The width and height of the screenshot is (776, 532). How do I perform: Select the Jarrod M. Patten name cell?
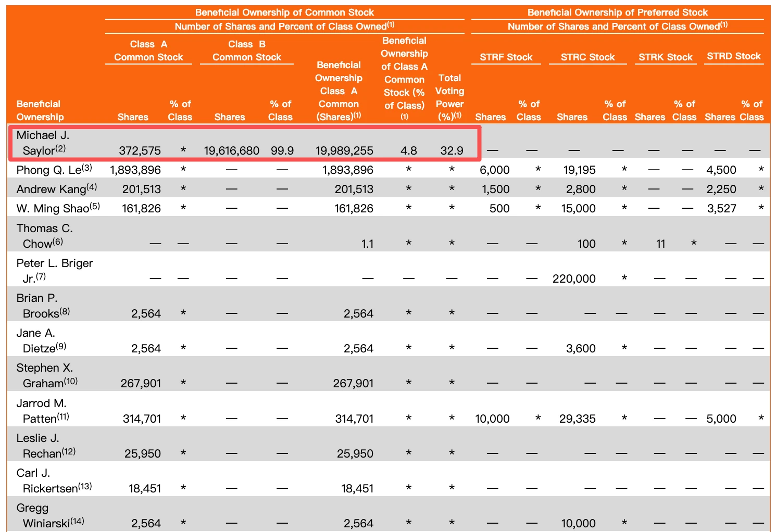43,411
